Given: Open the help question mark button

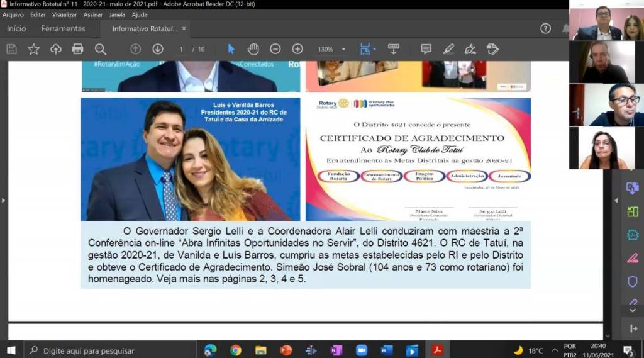Looking at the screenshot, I should [x=545, y=28].
